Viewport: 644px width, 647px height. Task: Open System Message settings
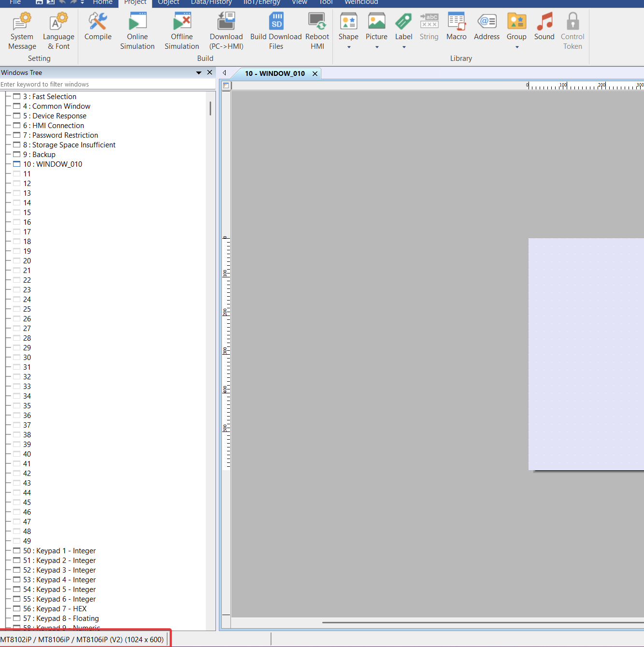tap(22, 22)
